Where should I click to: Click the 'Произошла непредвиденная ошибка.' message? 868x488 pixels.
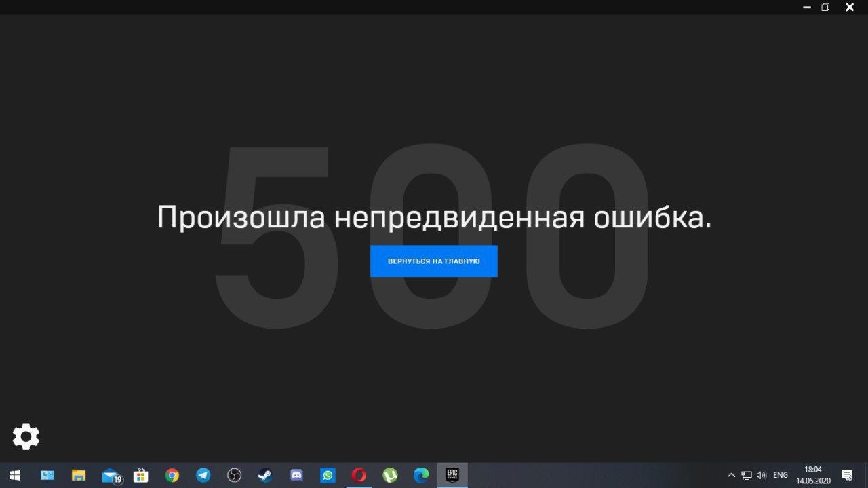pos(434,217)
